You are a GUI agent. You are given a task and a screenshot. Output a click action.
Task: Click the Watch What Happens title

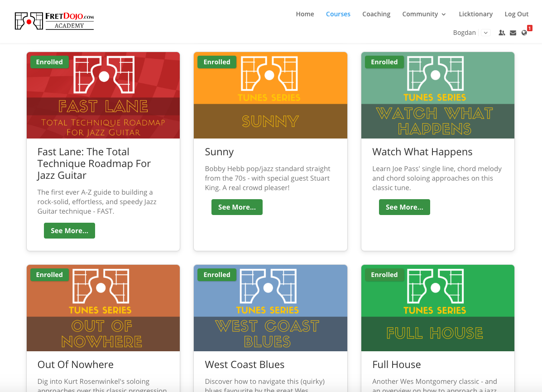[422, 152]
